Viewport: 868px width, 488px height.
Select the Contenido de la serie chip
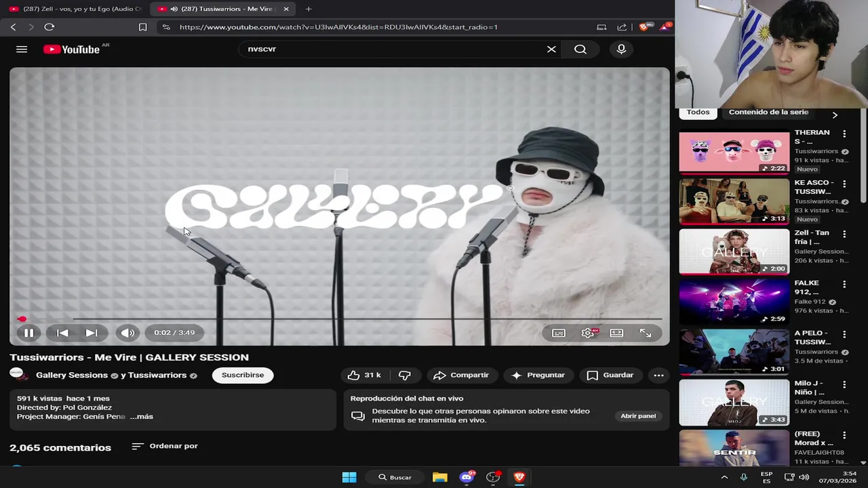[x=768, y=113]
